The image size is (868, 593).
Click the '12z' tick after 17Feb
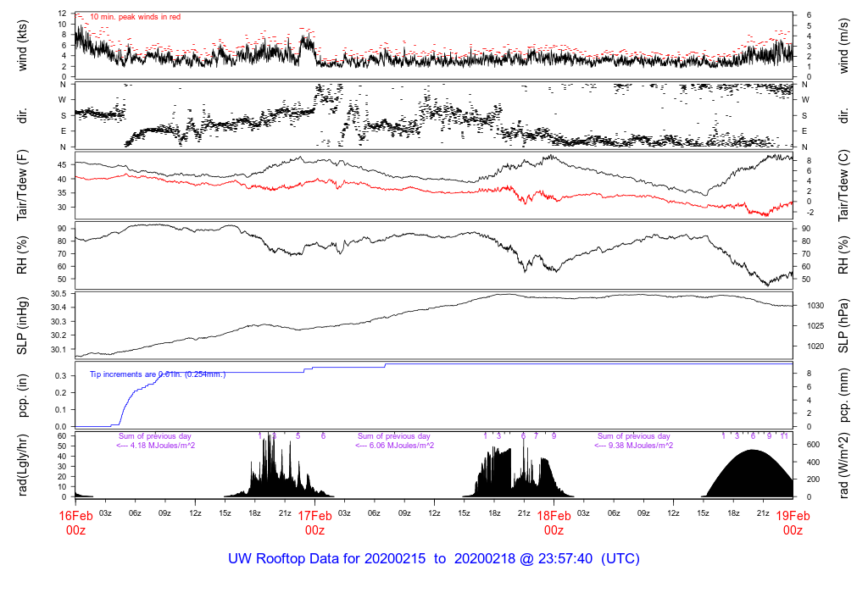pos(434,513)
